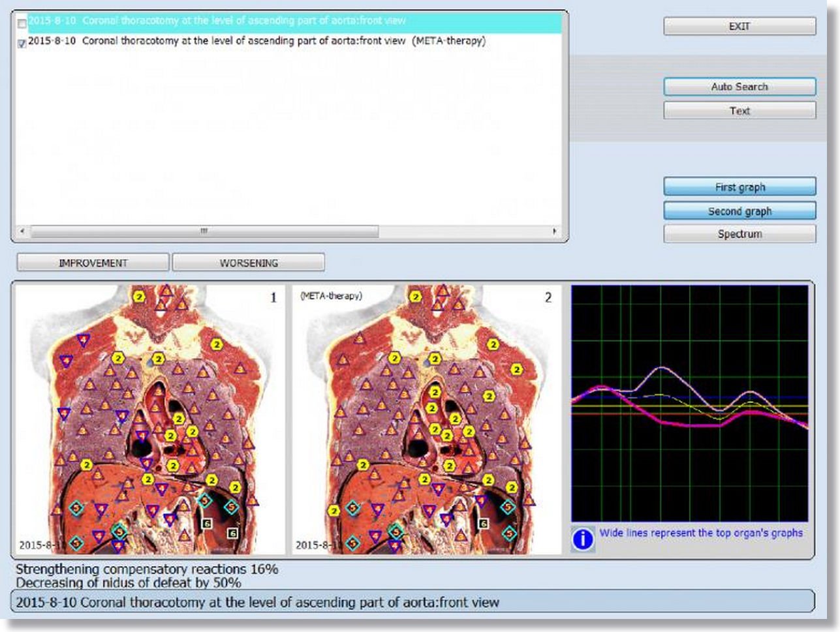Select the highlighted 2015-8-10 Coronal thoracotomy row

(x=288, y=22)
